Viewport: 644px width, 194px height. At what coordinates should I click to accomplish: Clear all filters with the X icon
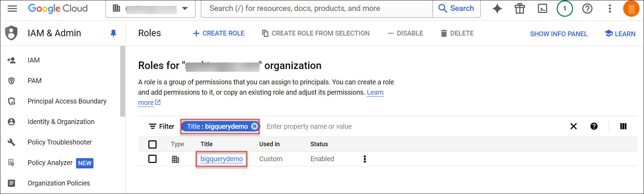574,126
